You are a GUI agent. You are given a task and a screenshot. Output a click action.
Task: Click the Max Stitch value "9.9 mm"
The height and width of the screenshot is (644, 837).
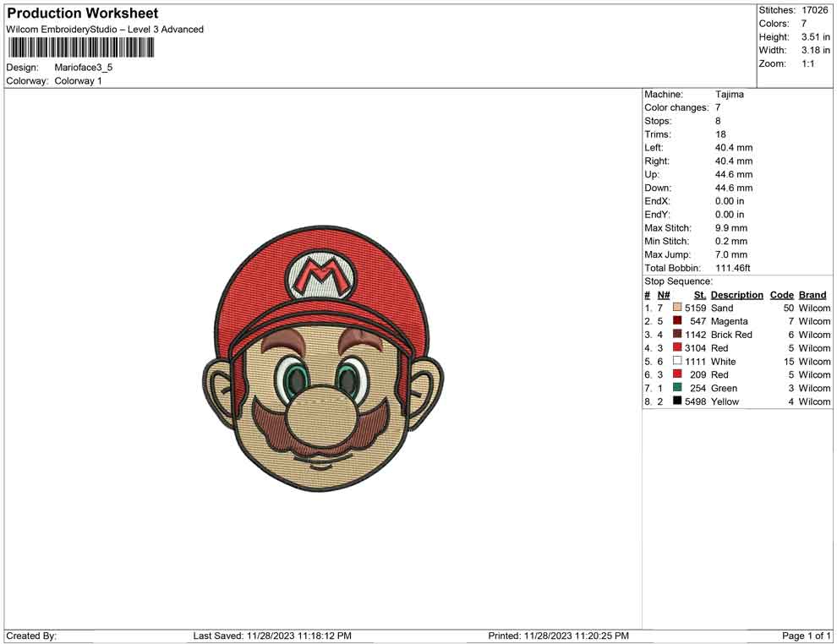pyautogui.click(x=731, y=228)
